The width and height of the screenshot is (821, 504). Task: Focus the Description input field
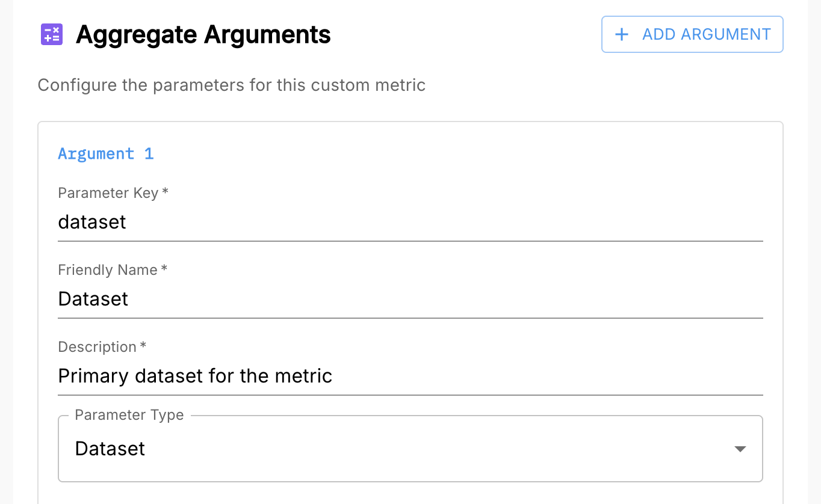[409, 376]
